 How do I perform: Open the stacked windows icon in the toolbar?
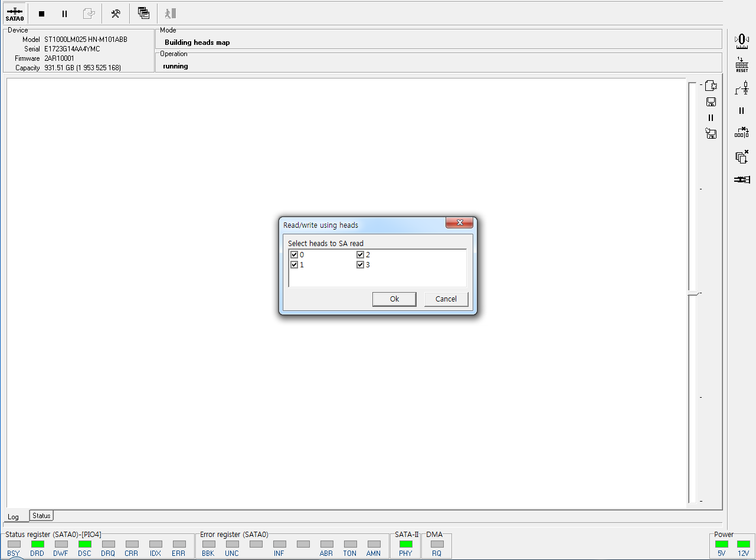coord(143,14)
